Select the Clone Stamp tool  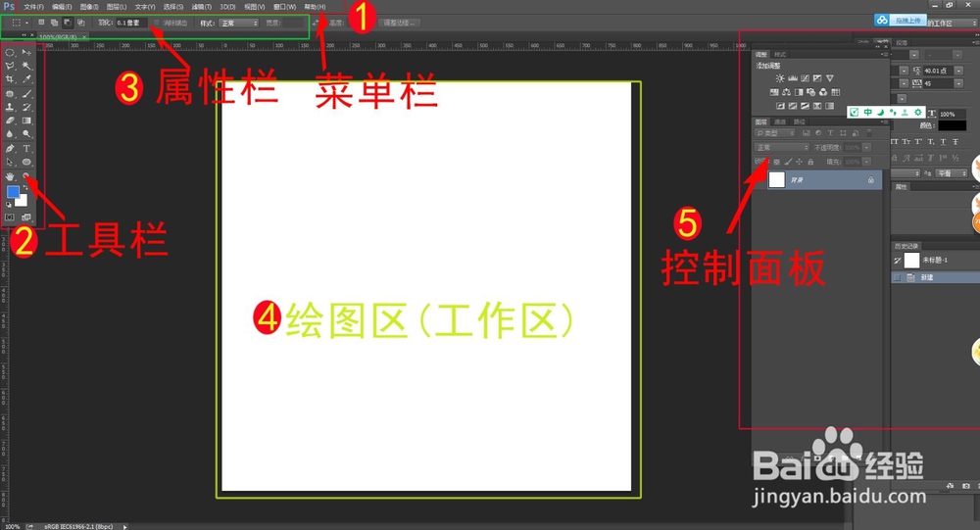point(10,108)
